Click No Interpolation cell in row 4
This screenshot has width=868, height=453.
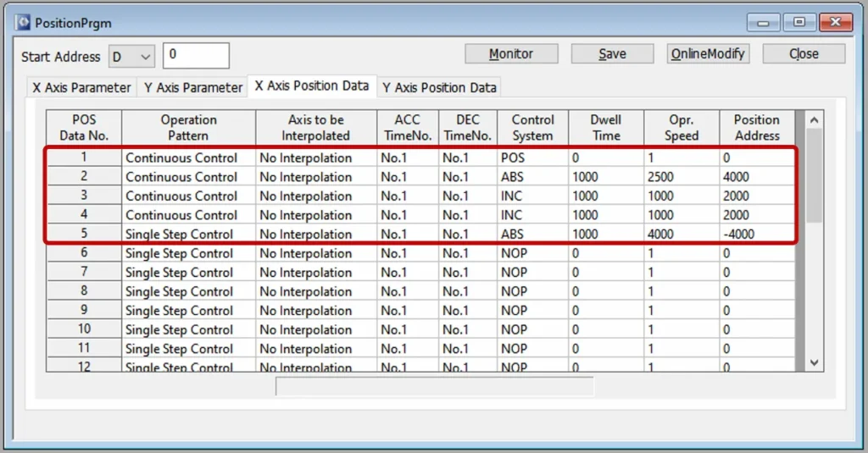[316, 215]
